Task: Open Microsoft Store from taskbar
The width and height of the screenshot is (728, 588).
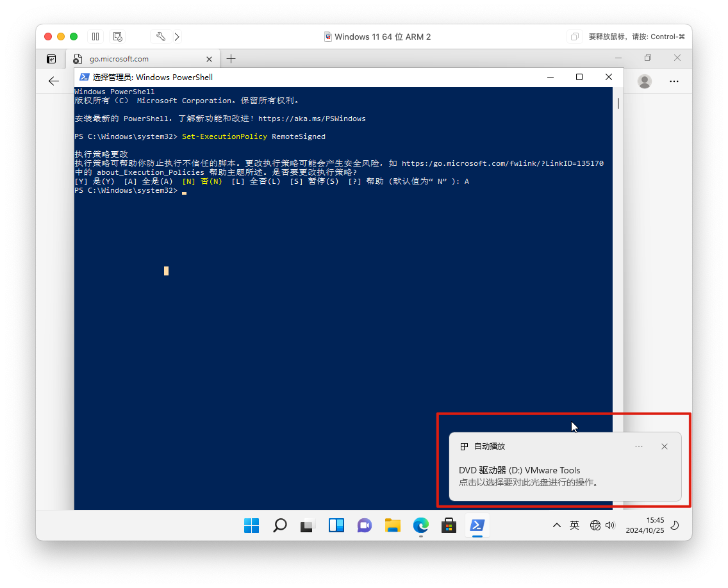Action: (449, 525)
